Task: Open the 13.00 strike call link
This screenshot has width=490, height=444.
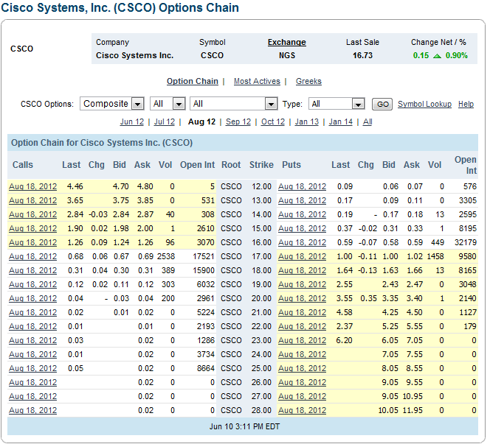Action: click(33, 200)
